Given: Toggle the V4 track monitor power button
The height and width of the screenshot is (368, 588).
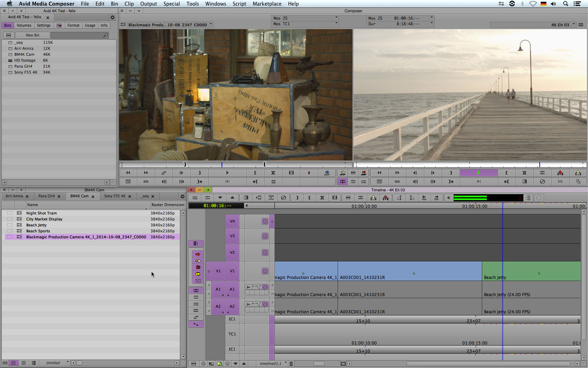Looking at the screenshot, I should point(265,221).
